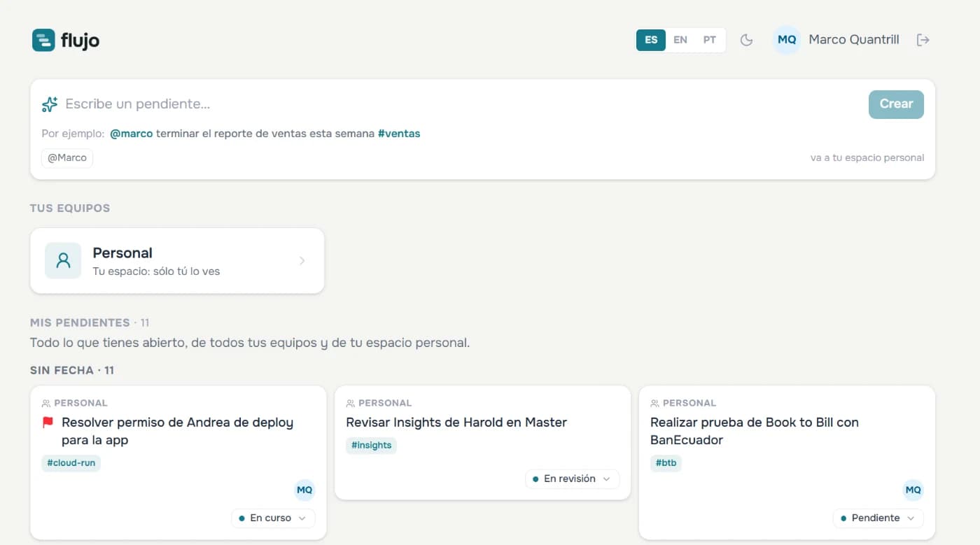
Task: Click the MQ avatar on the Andrea deploy card
Action: pyautogui.click(x=304, y=490)
